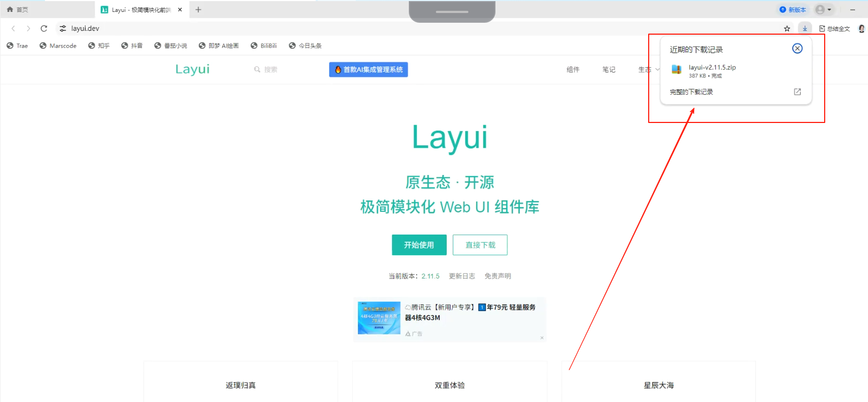Select the Layui browser tab
This screenshot has height=402, width=868.
coord(142,10)
